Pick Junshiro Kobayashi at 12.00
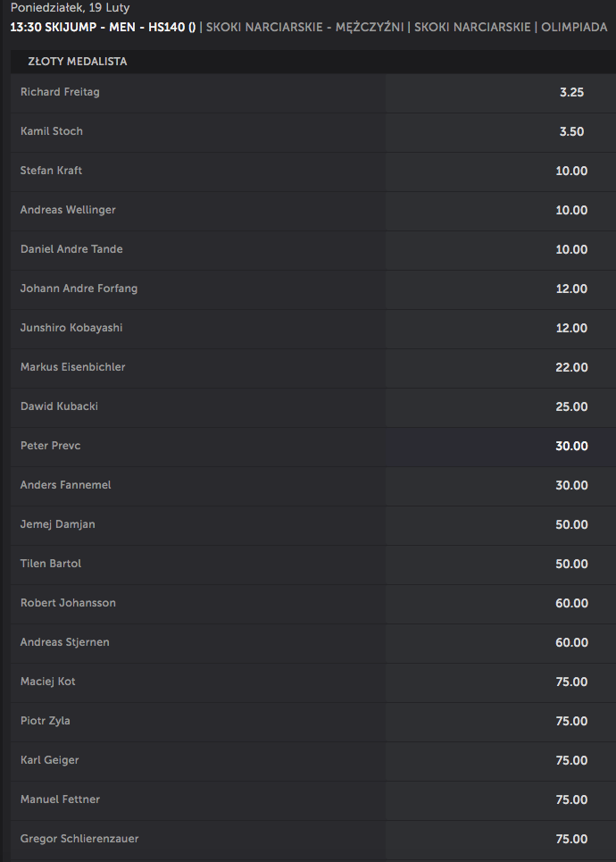The image size is (616, 862). (x=501, y=328)
